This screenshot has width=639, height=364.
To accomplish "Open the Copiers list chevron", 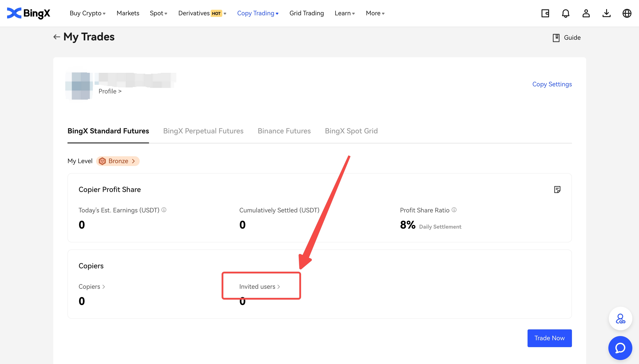I will coord(103,287).
